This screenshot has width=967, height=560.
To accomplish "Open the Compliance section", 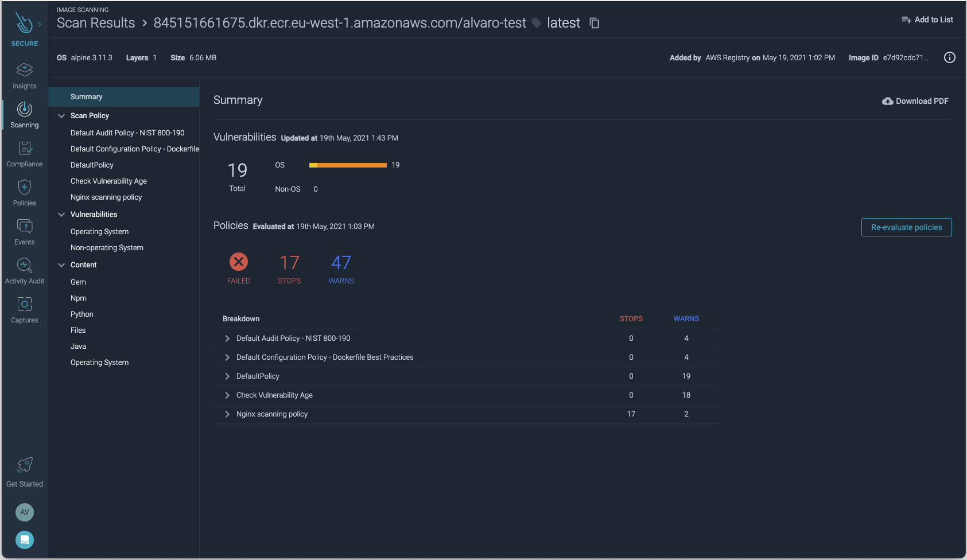I will tap(24, 153).
